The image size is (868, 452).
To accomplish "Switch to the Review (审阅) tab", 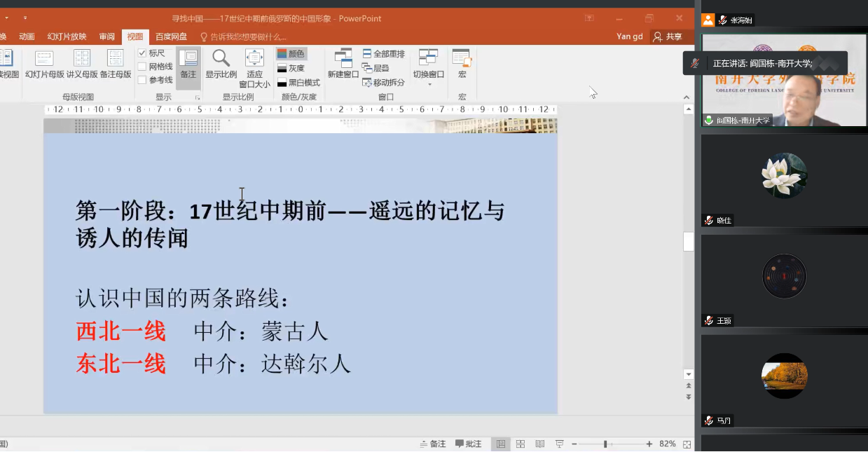I will [x=106, y=36].
